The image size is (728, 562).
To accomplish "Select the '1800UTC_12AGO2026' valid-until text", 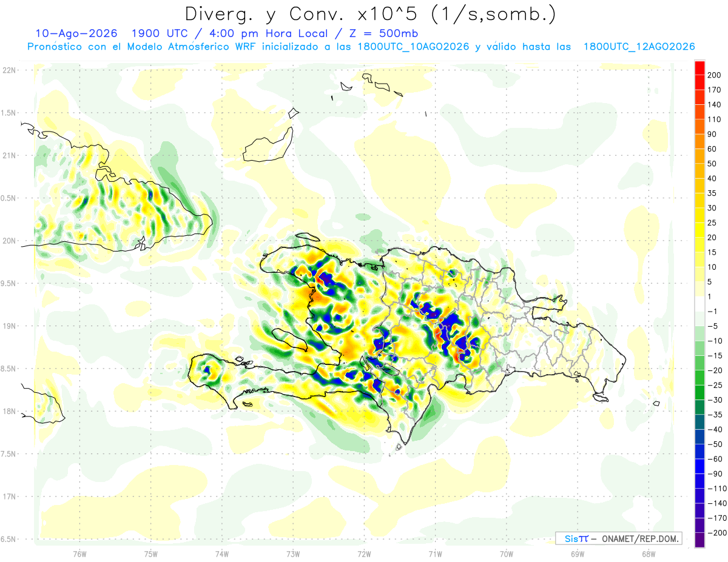I will [639, 47].
